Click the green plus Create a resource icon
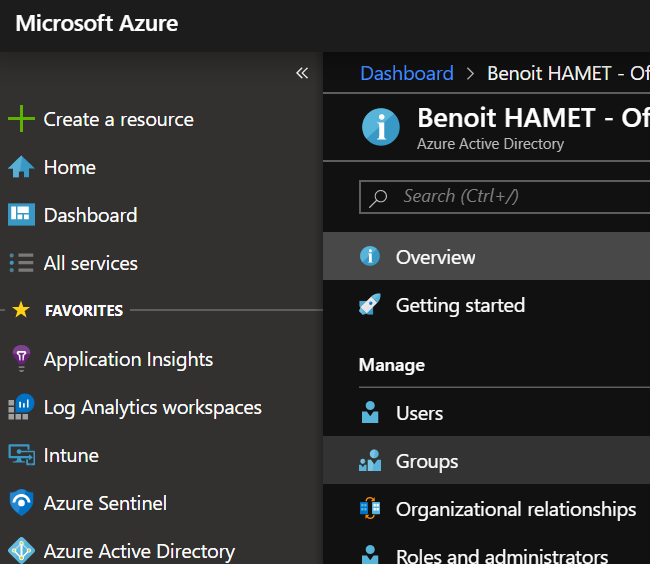Screen dimensions: 650x564 (x=21, y=119)
